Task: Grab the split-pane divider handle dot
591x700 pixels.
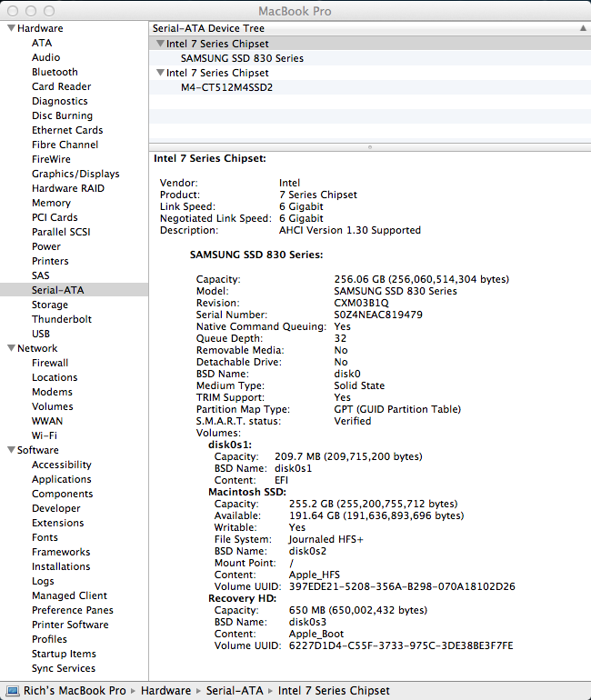Action: click(369, 147)
